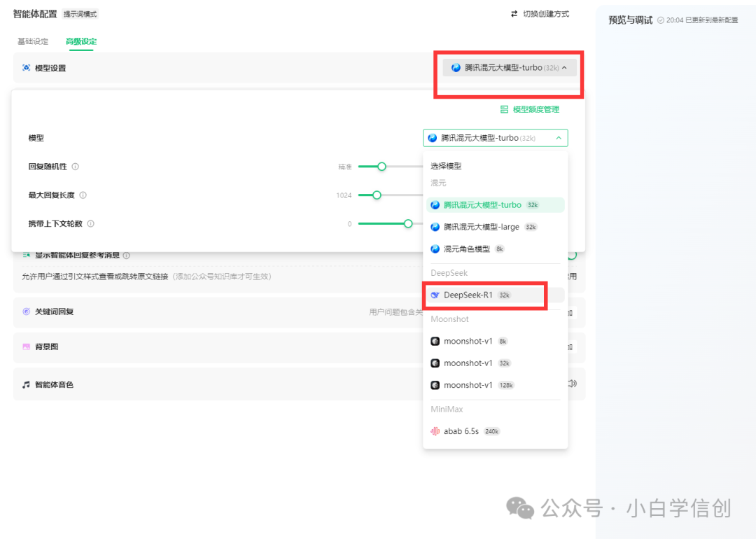Click the 模型设置 section icon
Screen dimensions: 756x539
[x=27, y=68]
